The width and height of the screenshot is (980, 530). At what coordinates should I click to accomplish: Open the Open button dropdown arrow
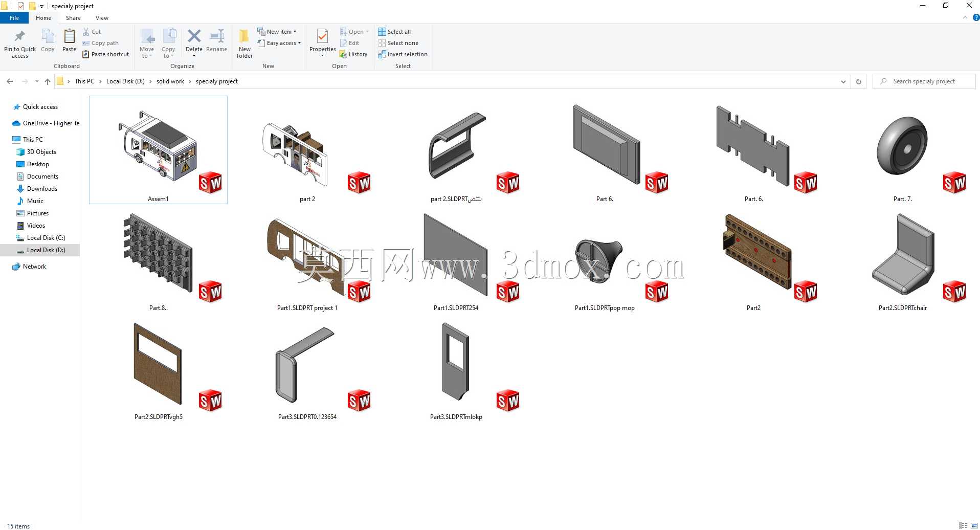click(367, 32)
